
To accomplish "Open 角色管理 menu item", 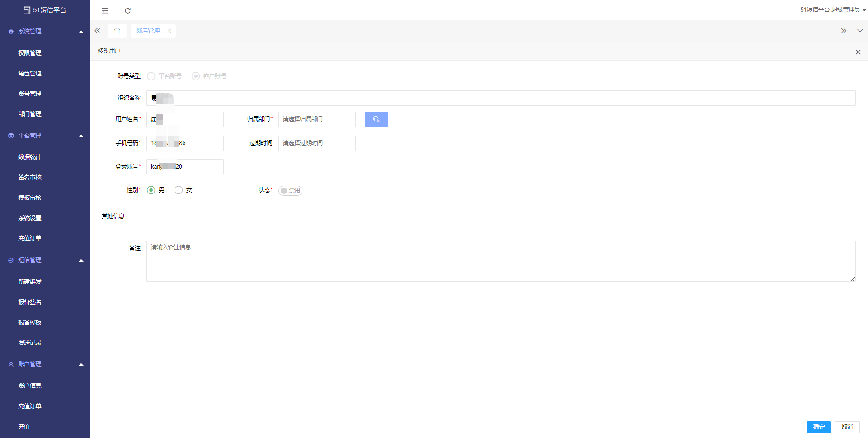I will click(30, 73).
